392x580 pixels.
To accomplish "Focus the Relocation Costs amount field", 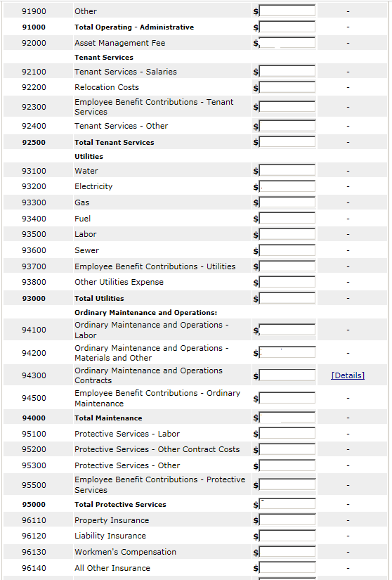I will tap(287, 87).
